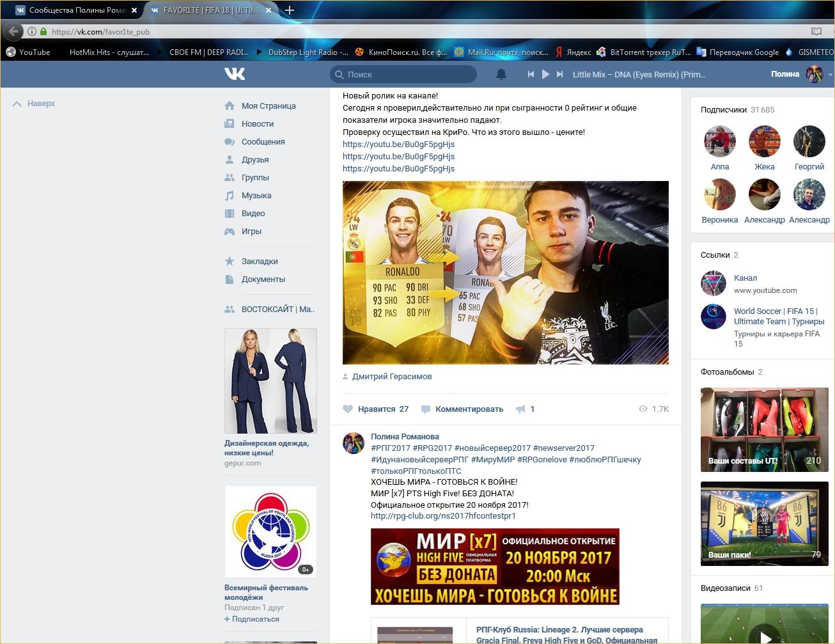Go to Моя Страница in sidebar
835x644 pixels.
coord(268,106)
